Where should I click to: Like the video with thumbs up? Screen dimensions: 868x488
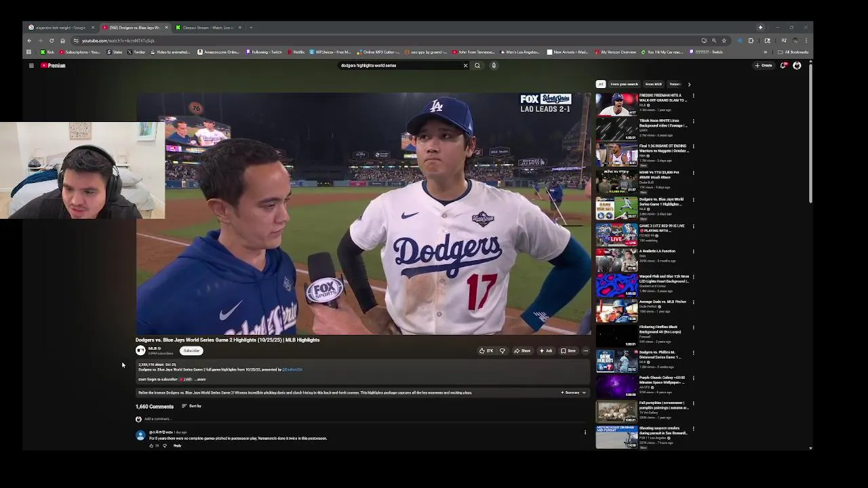(486, 351)
